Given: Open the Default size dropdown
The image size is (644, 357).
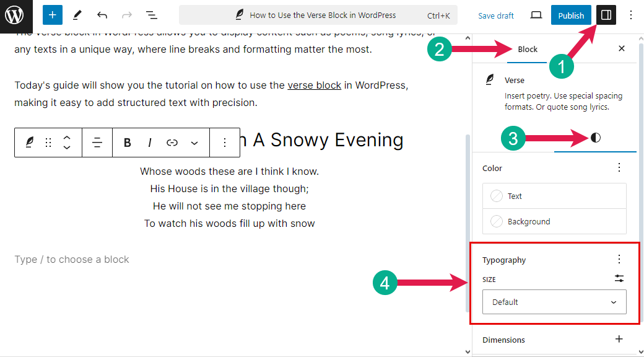Looking at the screenshot, I should (x=554, y=302).
